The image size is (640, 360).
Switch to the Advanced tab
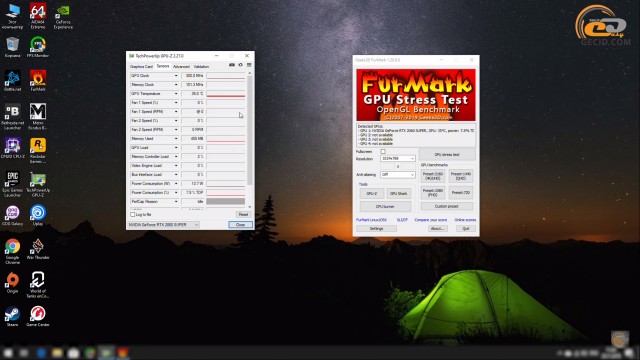click(x=181, y=67)
